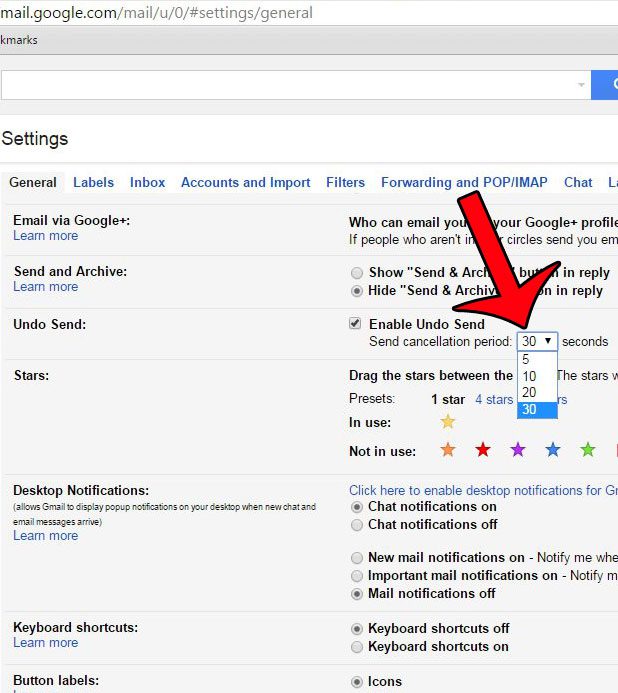
Task: Switch to the Labels tab
Action: coord(93,182)
